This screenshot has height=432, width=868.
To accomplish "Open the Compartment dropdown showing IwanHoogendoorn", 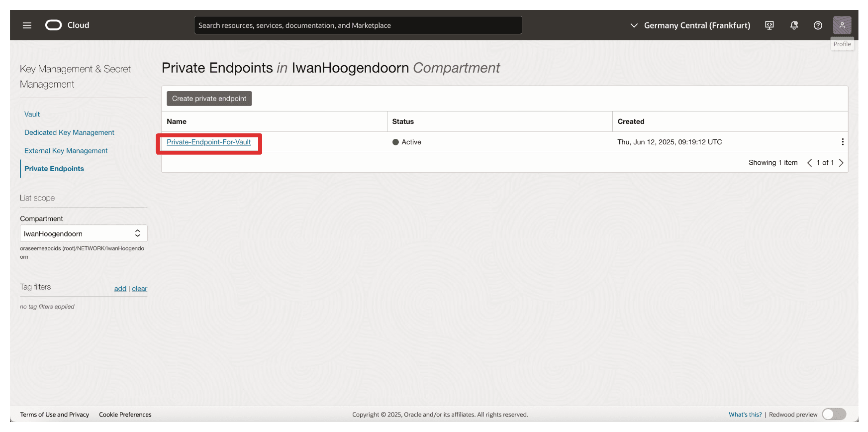I will pyautogui.click(x=84, y=233).
